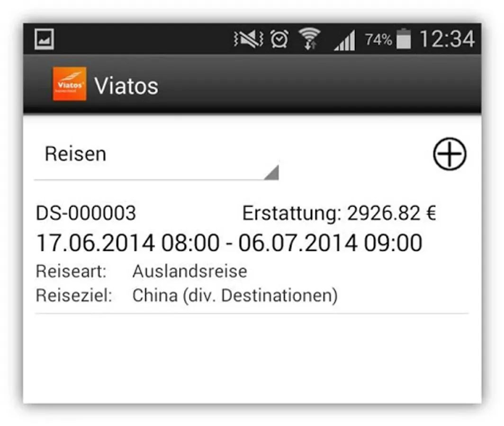504x426 pixels.
Task: Tap the mobile signal strength icon
Action: (344, 41)
